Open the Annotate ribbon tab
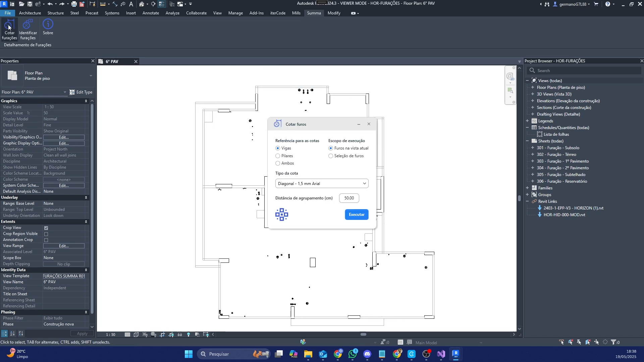Viewport: 644px width, 362px height. point(151,13)
